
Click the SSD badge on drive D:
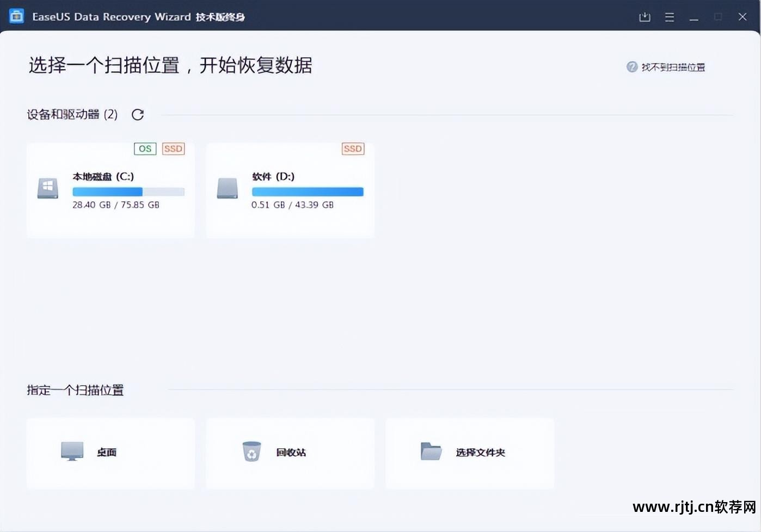[x=353, y=149]
